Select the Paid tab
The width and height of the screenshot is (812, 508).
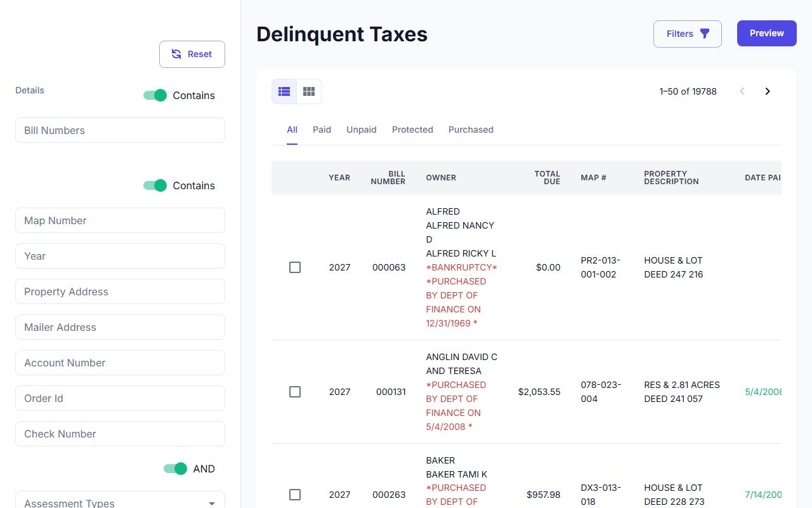coord(322,130)
